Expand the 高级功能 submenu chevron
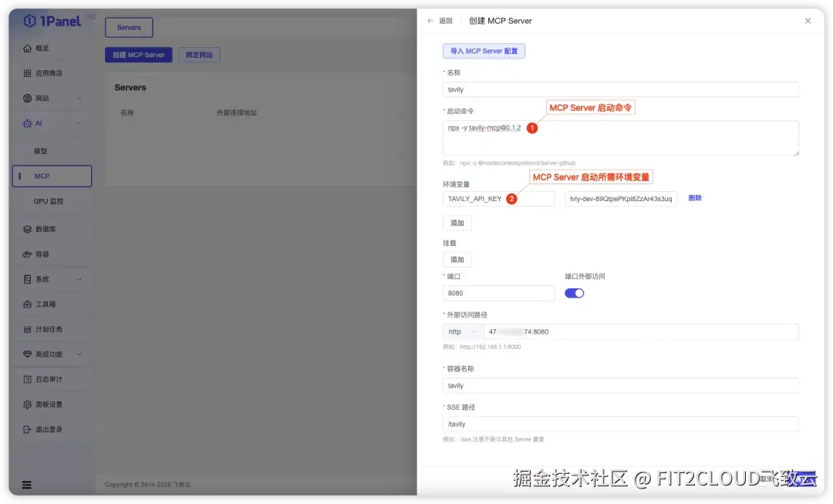 pyautogui.click(x=79, y=354)
